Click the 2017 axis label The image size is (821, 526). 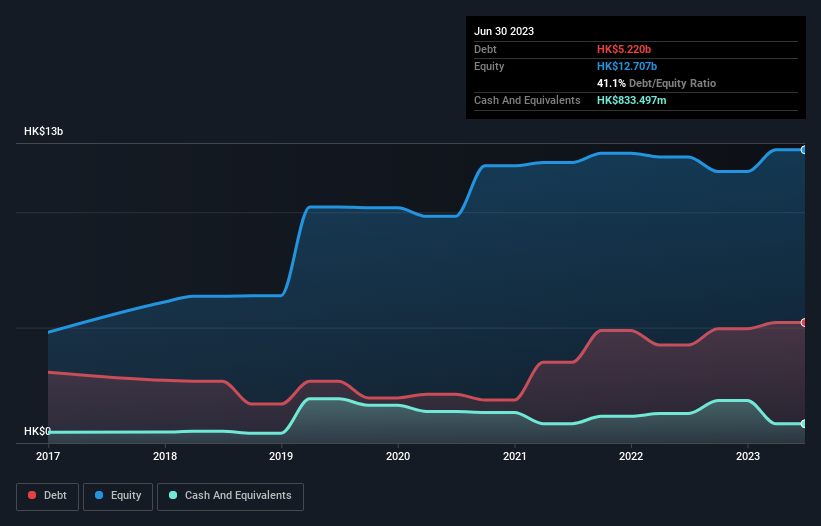[x=48, y=456]
